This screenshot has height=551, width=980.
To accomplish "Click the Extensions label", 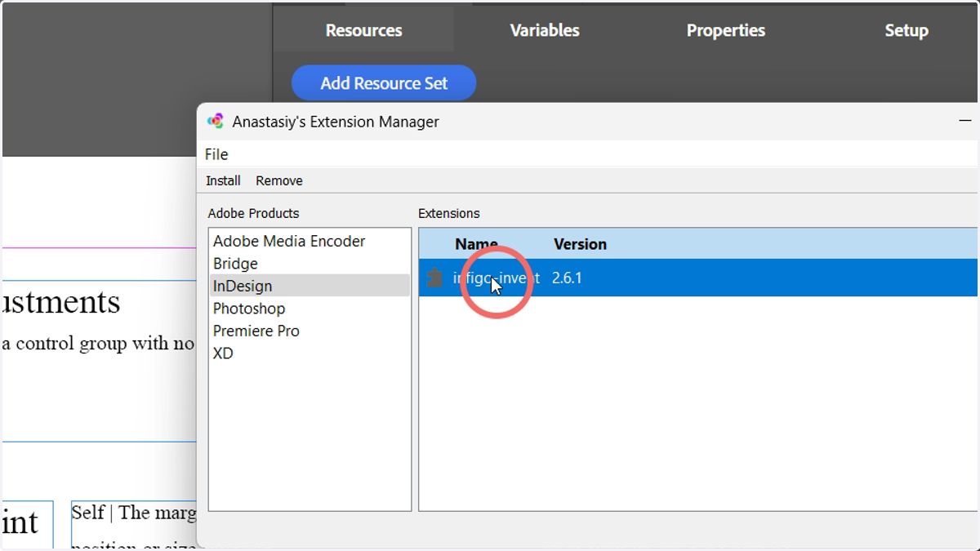I will coord(449,213).
